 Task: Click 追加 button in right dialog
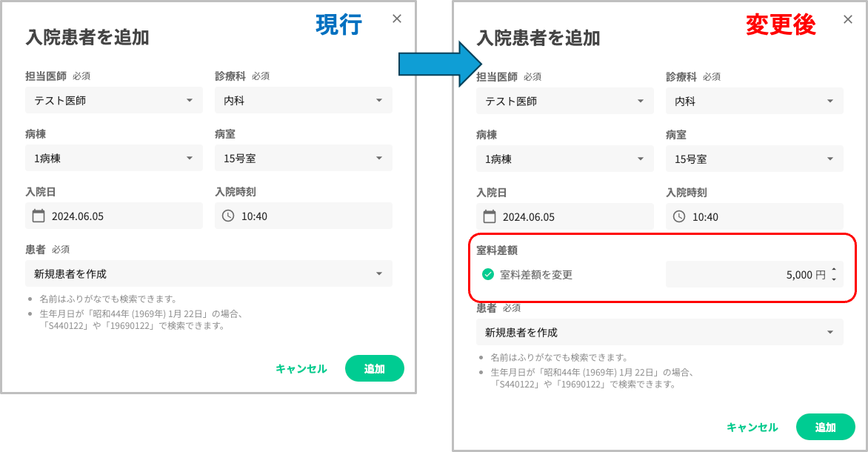825,427
